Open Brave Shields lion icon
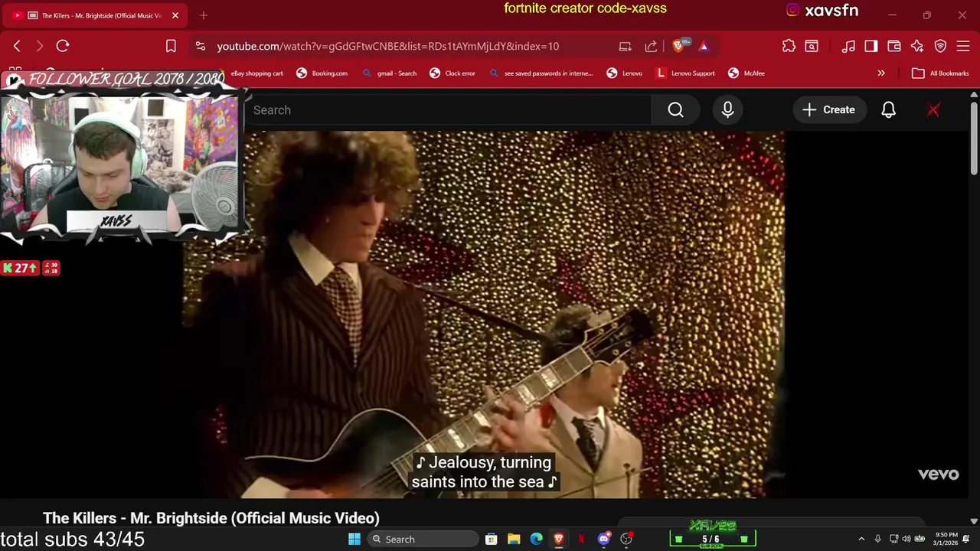980x551 pixels. 678,46
